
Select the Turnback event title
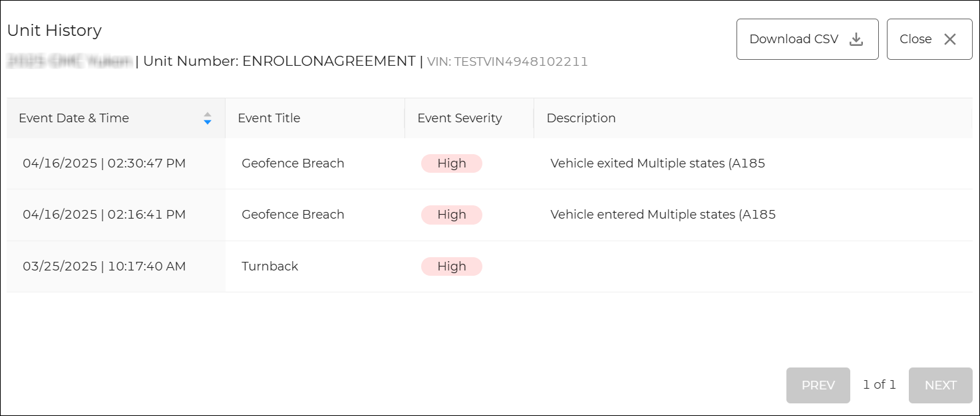click(x=269, y=266)
